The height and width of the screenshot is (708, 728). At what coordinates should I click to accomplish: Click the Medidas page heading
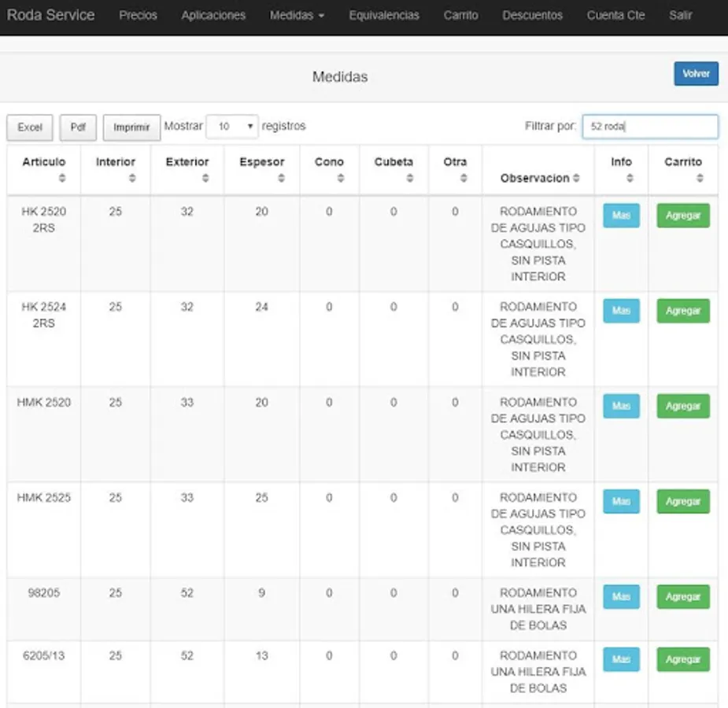pos(340,76)
